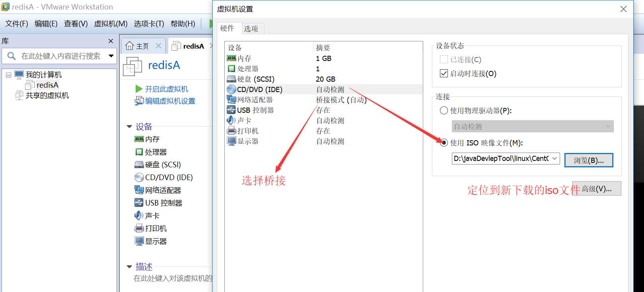Click the hard disk (SCSI) icon in the settings dialog
Viewport: 644px width, 292px height.
[x=231, y=79]
